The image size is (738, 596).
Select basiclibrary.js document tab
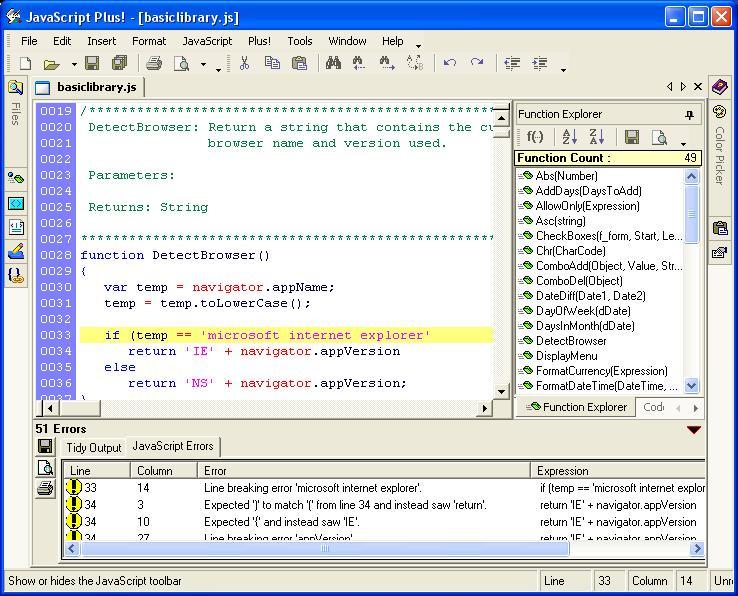point(89,87)
